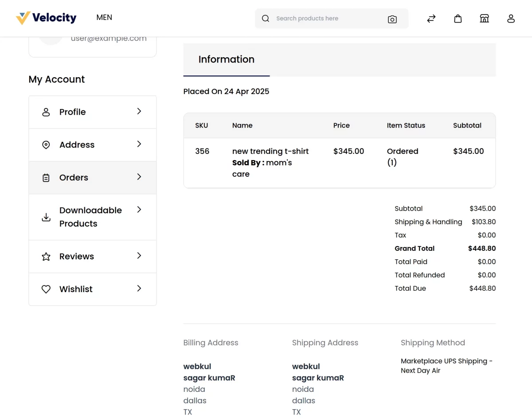
Task: Select the Address location pin icon
Action: (46, 145)
